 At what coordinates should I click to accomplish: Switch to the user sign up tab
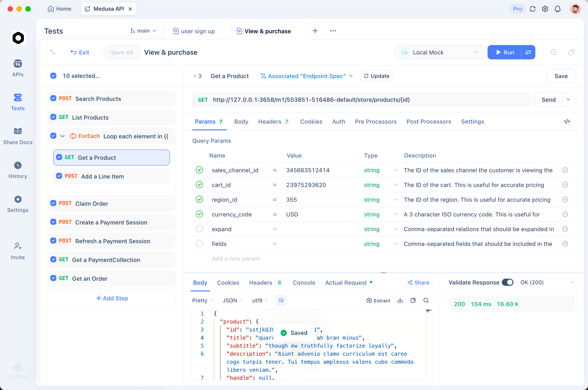point(198,31)
